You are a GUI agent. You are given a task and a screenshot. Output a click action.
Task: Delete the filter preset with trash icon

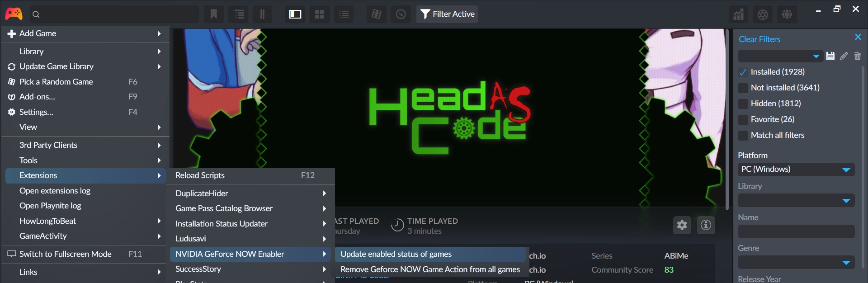coord(857,56)
